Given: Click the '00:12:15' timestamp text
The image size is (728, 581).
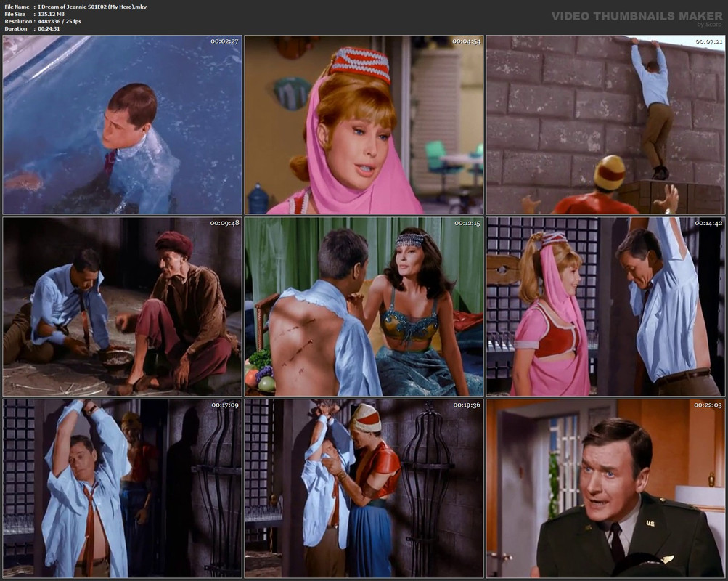Looking at the screenshot, I should [x=467, y=223].
